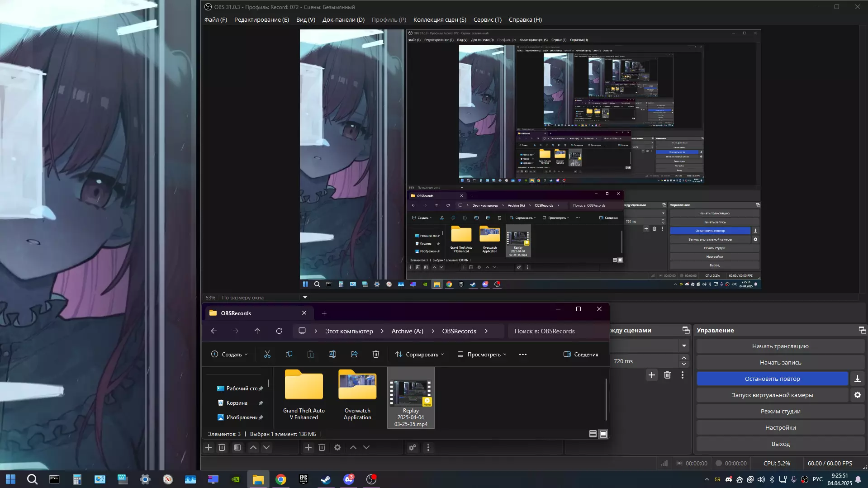Open OBS Настройки settings

780,427
